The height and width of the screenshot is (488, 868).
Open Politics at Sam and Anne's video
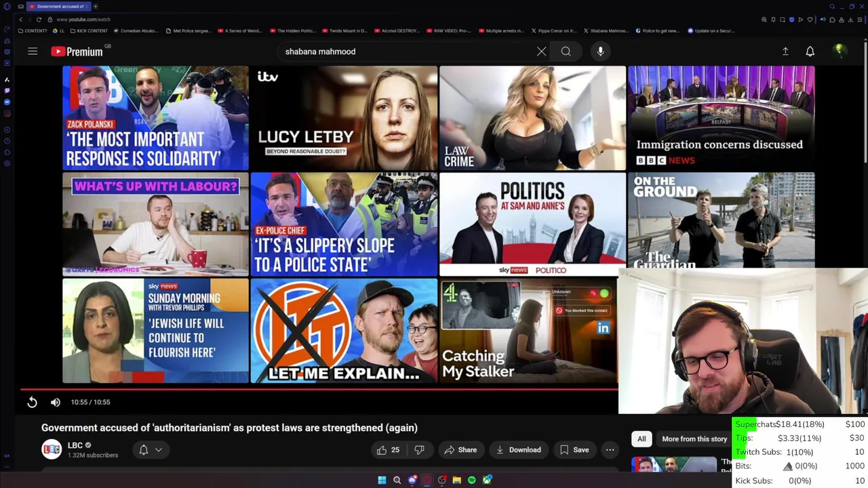point(532,224)
